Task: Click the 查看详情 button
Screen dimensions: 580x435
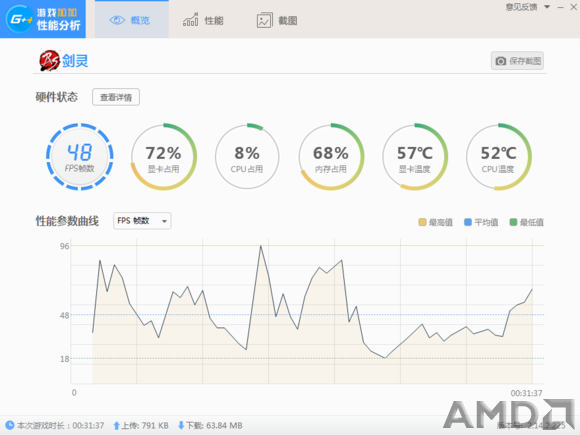Action: (116, 97)
